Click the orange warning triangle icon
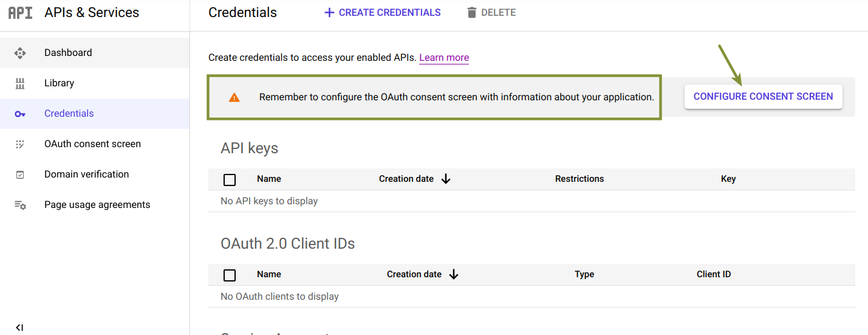 [x=234, y=97]
